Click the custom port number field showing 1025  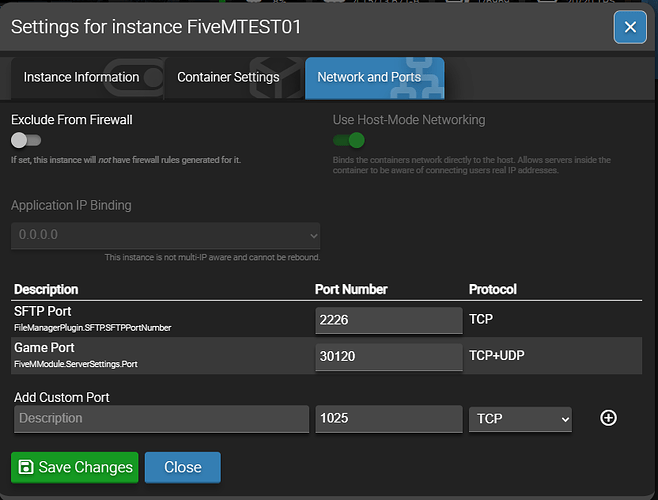[x=388, y=418]
